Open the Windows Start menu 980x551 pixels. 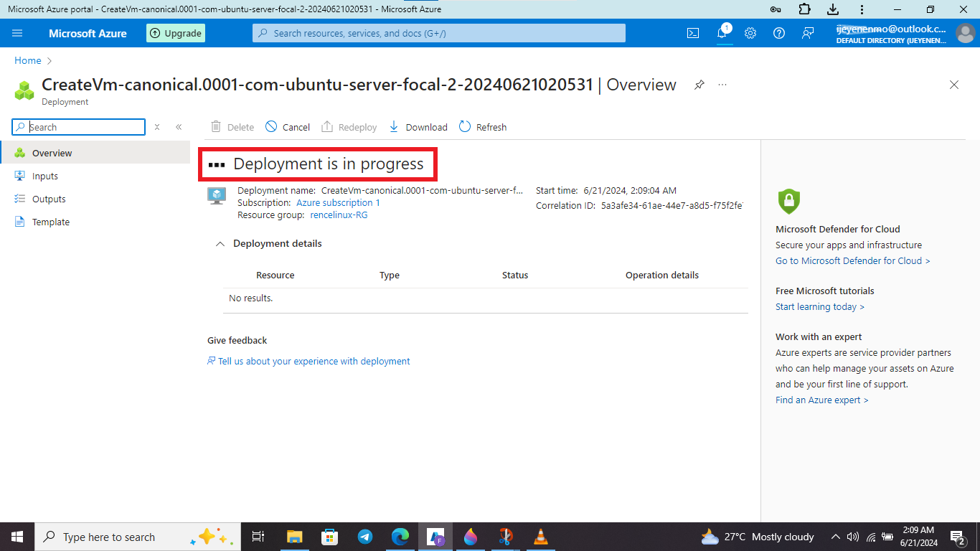[17, 537]
